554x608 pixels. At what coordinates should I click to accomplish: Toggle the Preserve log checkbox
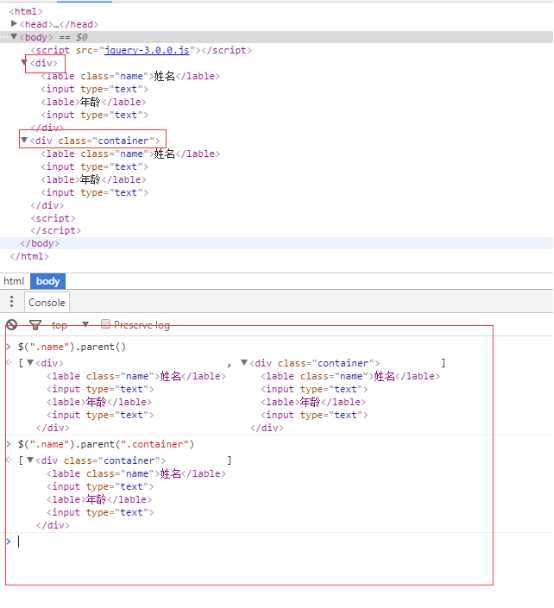click(105, 324)
